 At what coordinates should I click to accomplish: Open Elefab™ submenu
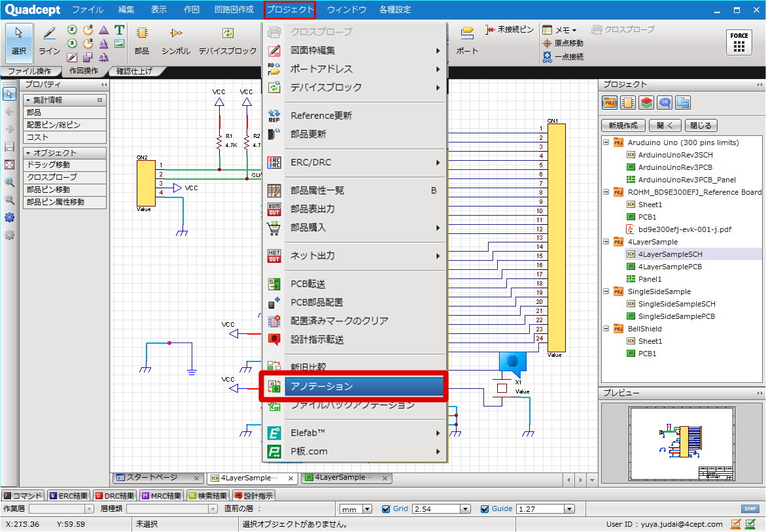(354, 433)
